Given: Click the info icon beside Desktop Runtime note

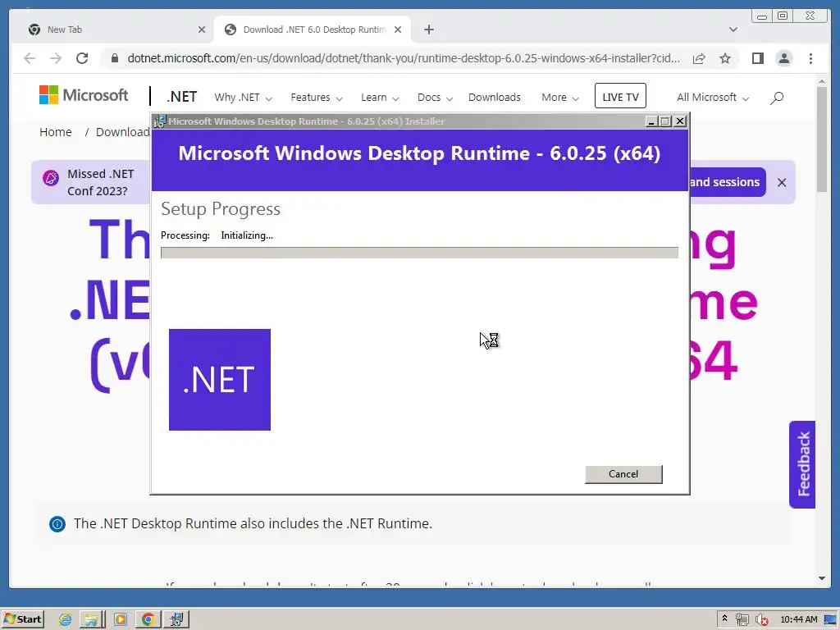Looking at the screenshot, I should [57, 524].
